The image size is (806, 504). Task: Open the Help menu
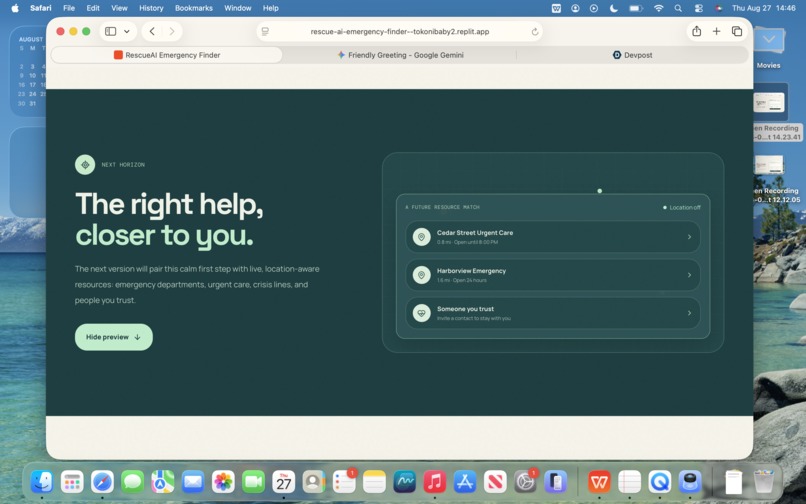click(270, 8)
